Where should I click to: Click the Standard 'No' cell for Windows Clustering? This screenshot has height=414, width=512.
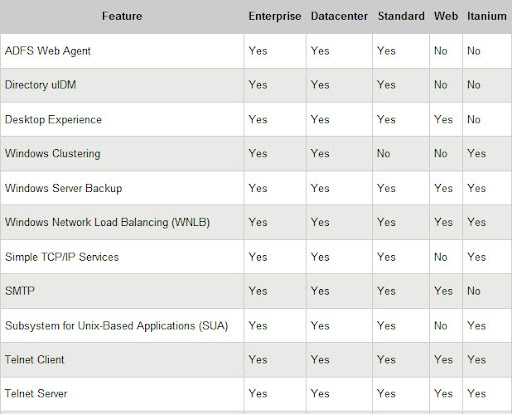tap(383, 154)
